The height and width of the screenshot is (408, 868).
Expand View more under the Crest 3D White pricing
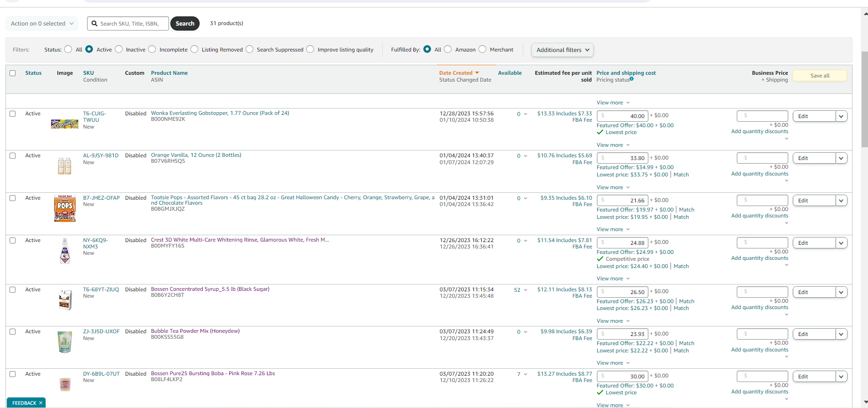tap(613, 279)
